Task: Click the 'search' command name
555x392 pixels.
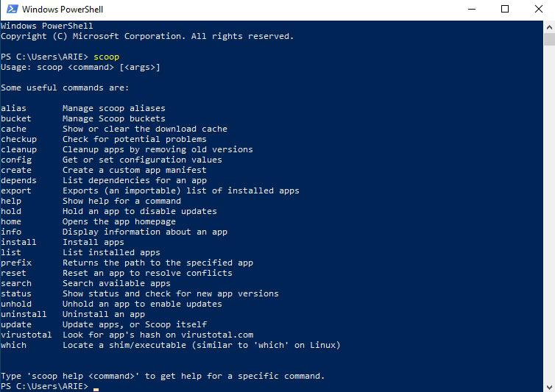Action: [16, 283]
